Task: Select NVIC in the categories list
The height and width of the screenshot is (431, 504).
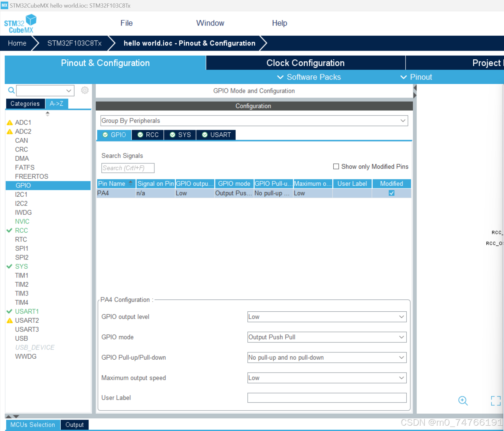Action: pyautogui.click(x=22, y=222)
